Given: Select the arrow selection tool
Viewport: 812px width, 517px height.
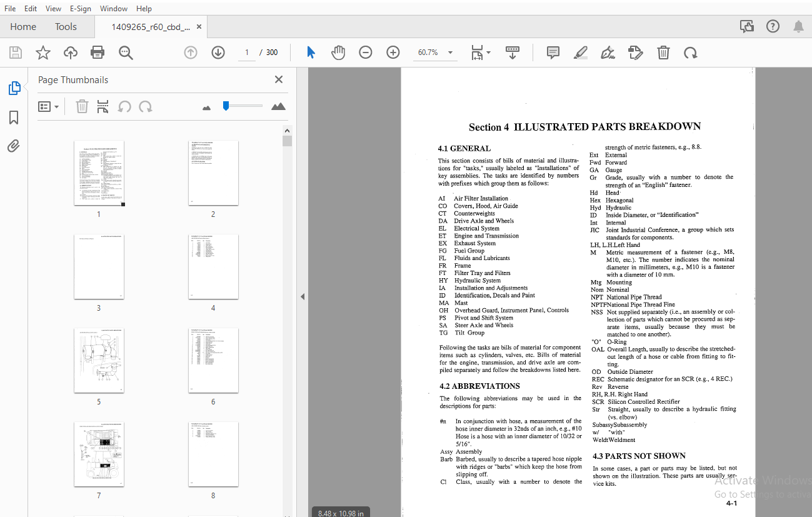Looking at the screenshot, I should click(311, 53).
